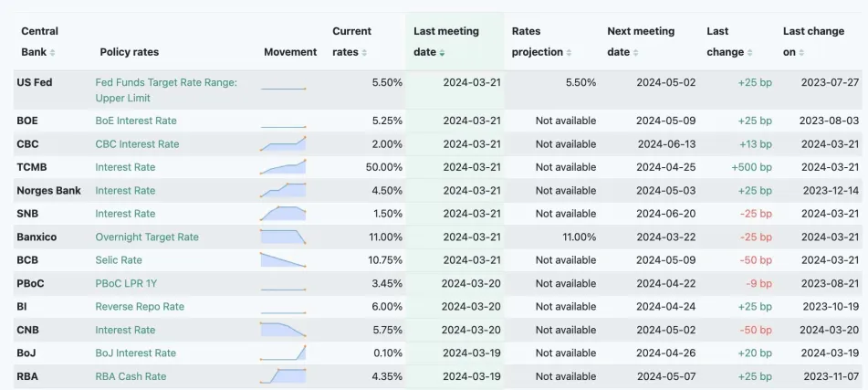Open RBA Cash Rate link
The width and height of the screenshot is (868, 390).
coord(131,376)
